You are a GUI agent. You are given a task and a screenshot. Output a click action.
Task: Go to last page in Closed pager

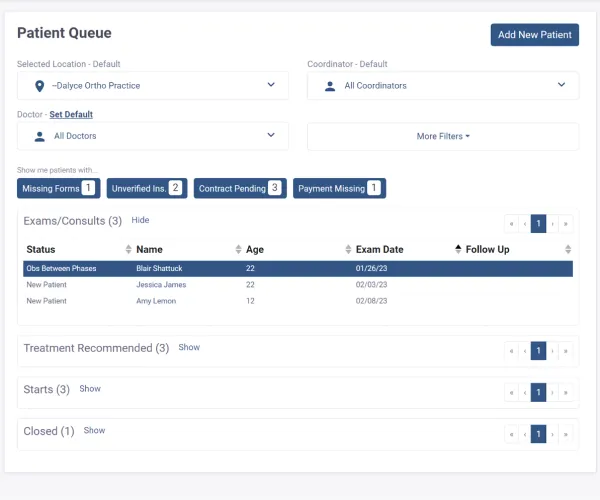(x=566, y=434)
